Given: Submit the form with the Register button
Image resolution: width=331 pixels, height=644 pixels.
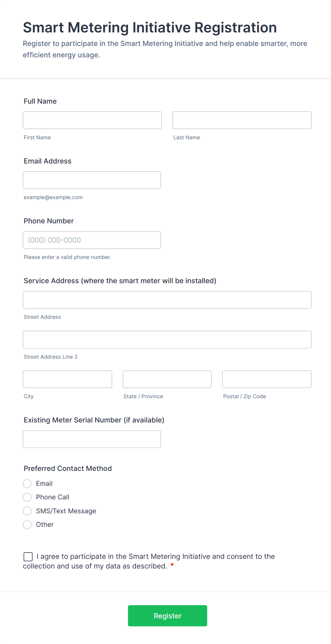Looking at the screenshot, I should (x=168, y=616).
